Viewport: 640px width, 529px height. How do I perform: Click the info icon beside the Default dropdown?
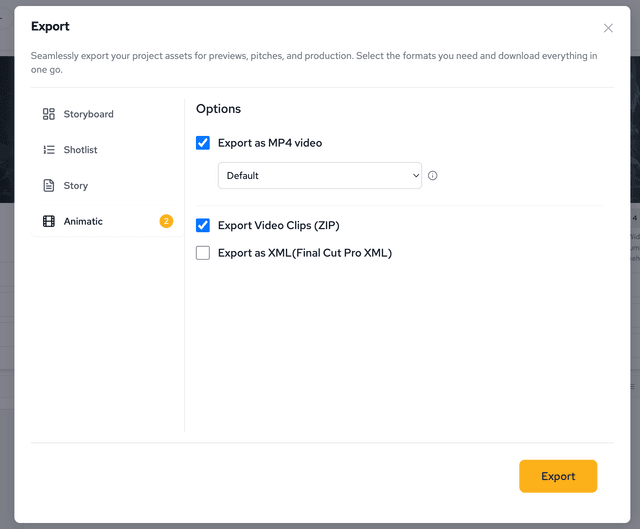point(433,176)
